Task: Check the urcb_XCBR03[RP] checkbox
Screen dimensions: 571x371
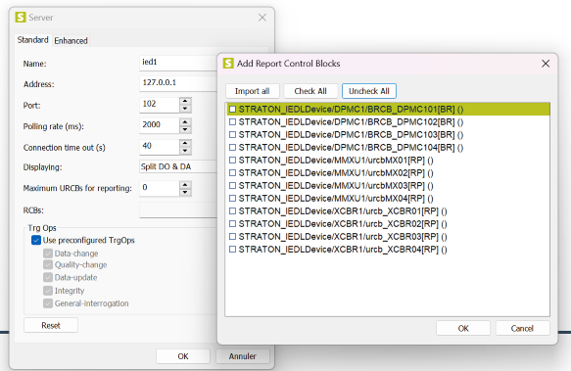Action: point(232,237)
